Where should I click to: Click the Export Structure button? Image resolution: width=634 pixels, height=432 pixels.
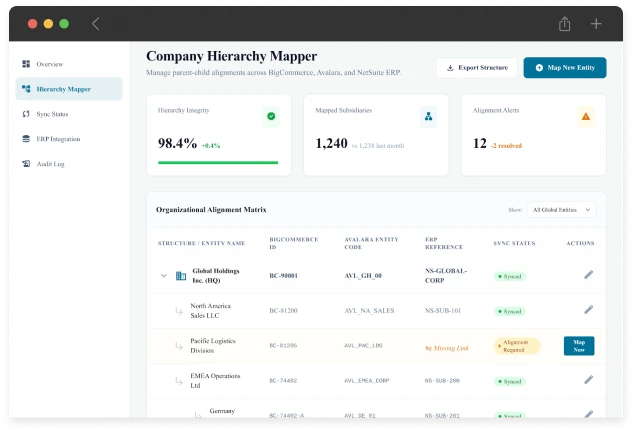(476, 68)
